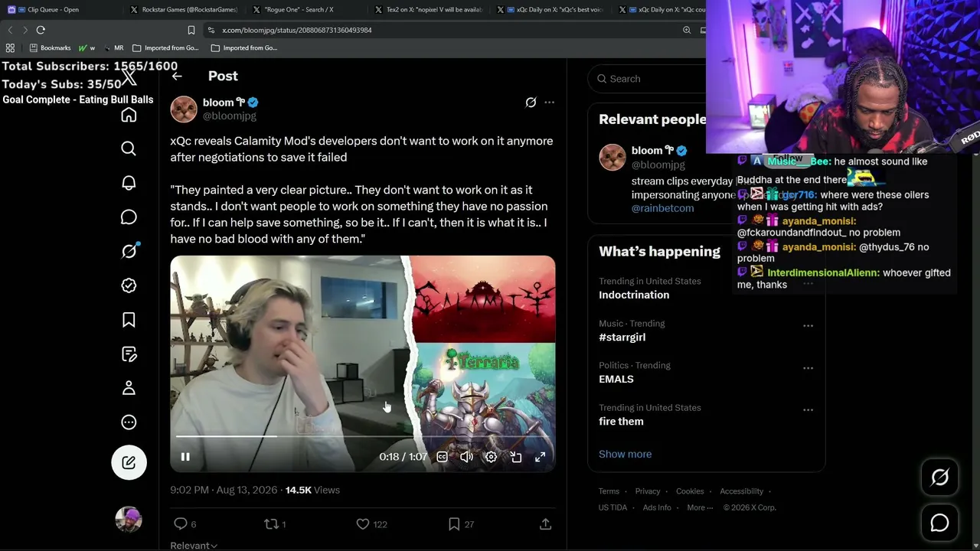This screenshot has width=980, height=551.
Task: Open the Explore magnifier icon in sidebar
Action: click(x=129, y=148)
